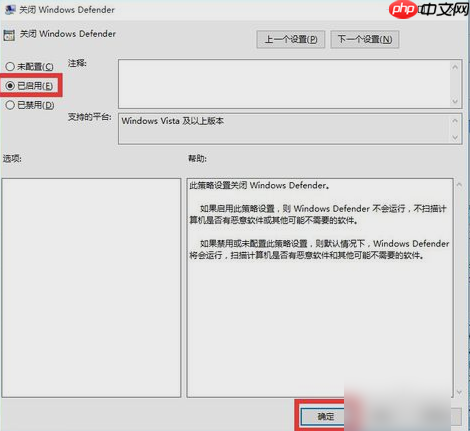Click the 帮助 label
470x431 pixels.
197,158
